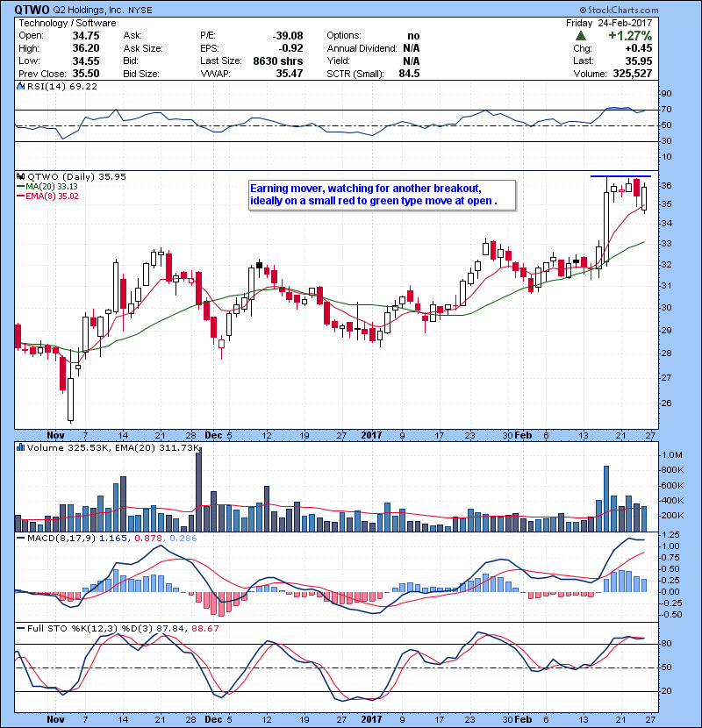Click the +1.27% percent change
The width and height of the screenshot is (702, 728).
630,36
